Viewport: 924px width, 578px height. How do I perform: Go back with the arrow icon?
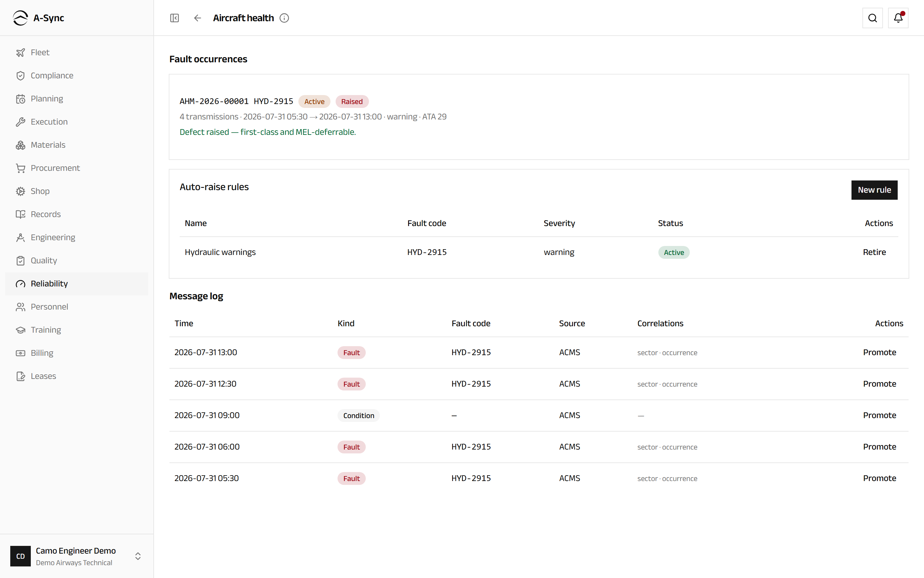point(197,18)
